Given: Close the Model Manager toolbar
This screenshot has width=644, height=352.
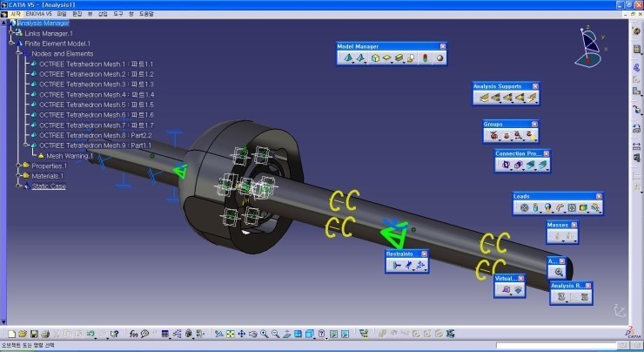Looking at the screenshot, I should (x=442, y=46).
